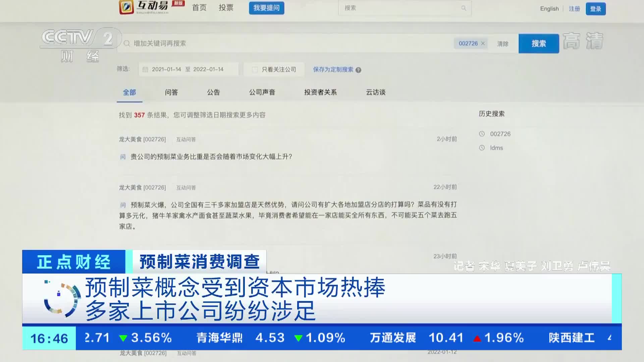The image size is (644, 362).
Task: Click the magnifier icon in top search box
Action: point(464,8)
